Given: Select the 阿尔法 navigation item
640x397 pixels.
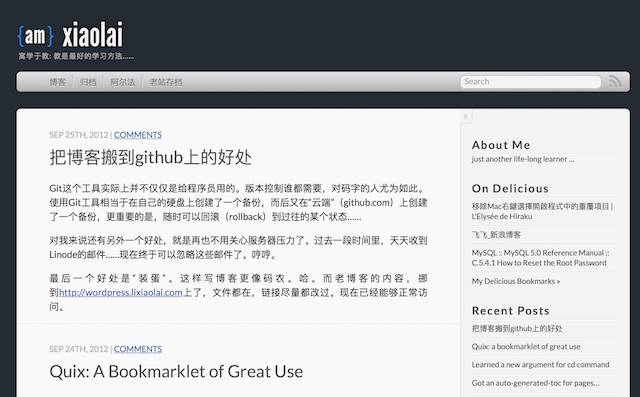Looking at the screenshot, I should tap(123, 82).
